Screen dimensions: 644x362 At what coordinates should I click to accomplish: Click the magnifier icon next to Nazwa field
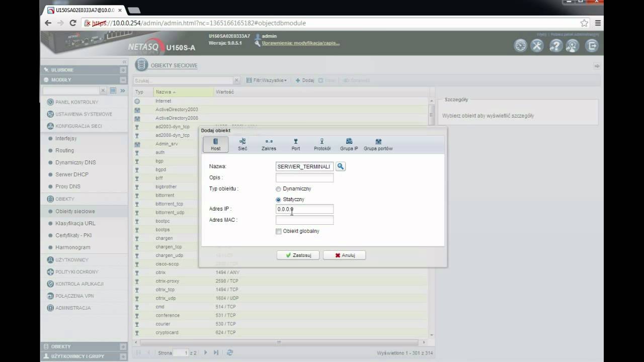(341, 166)
